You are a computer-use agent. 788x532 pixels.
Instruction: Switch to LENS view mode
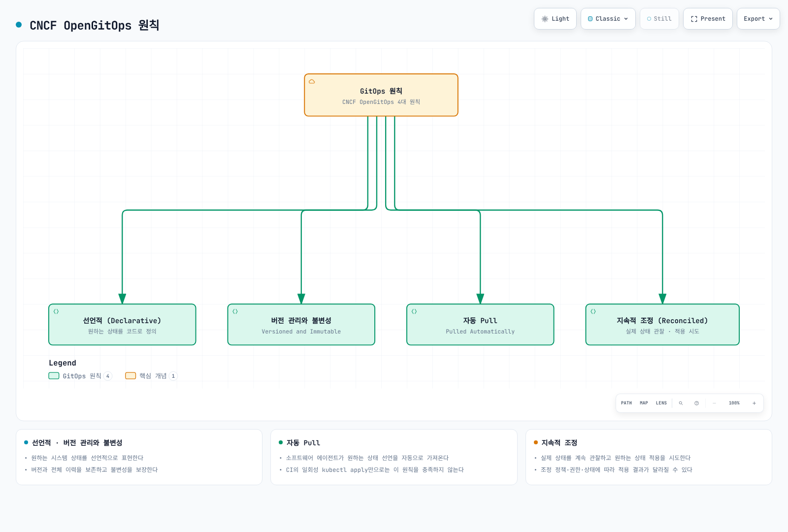pyautogui.click(x=661, y=403)
